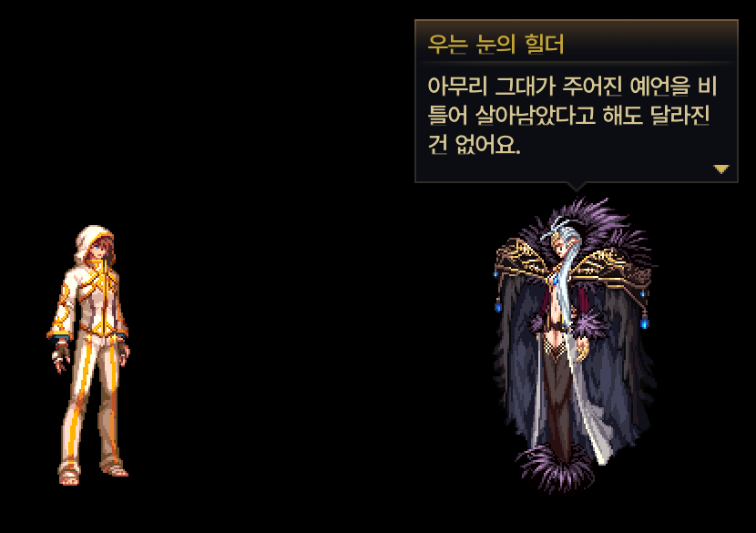This screenshot has width=756, height=533.
Task: Click the blue jewel hanging from Hilder's right-side shoulder
Action: tap(645, 323)
